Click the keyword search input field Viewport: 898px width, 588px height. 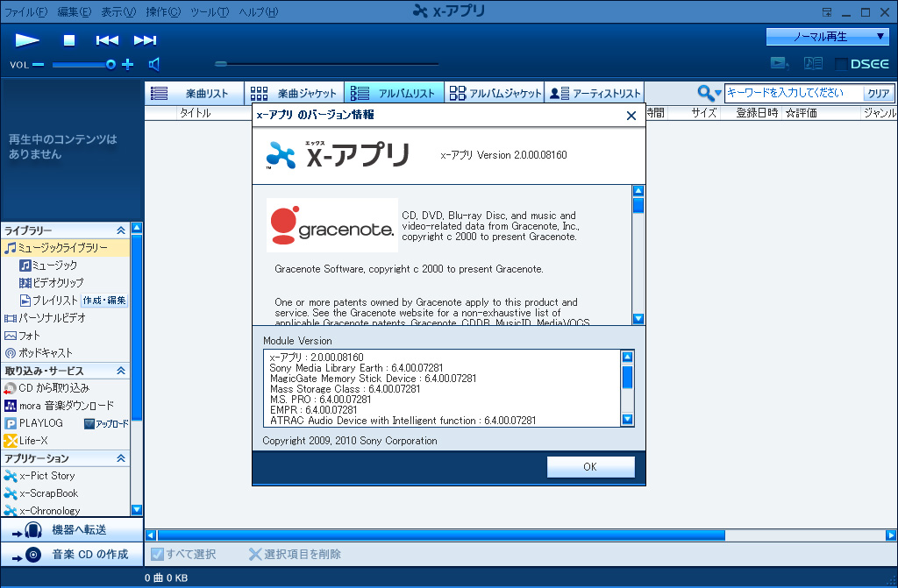click(x=793, y=93)
